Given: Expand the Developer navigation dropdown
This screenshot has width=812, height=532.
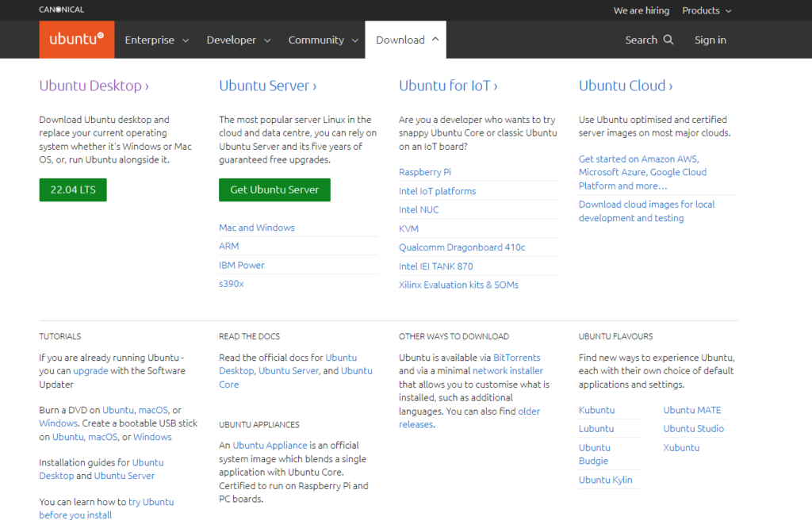Looking at the screenshot, I should click(x=238, y=40).
